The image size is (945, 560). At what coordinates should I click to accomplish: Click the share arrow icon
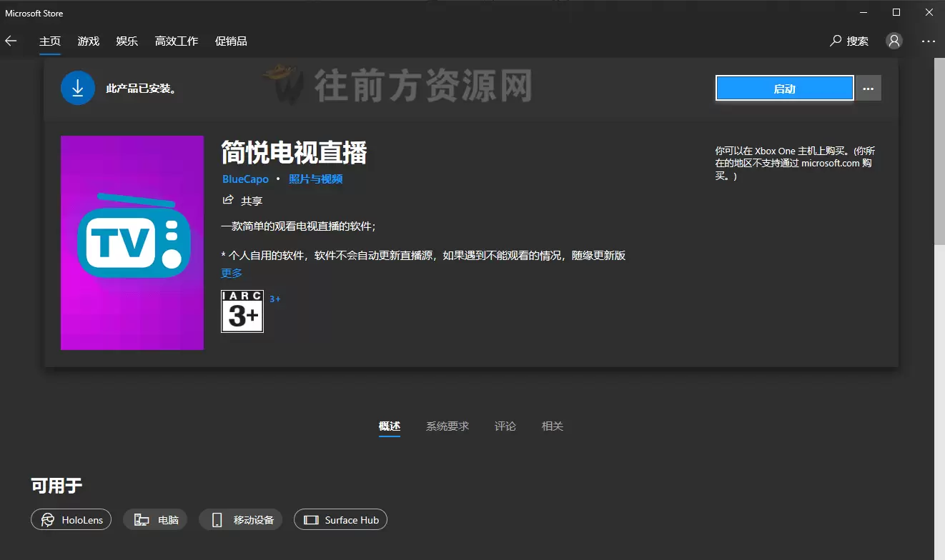[228, 200]
